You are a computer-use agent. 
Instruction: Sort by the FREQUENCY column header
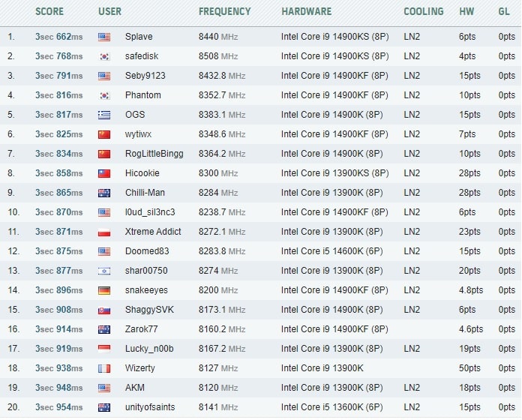click(x=224, y=12)
